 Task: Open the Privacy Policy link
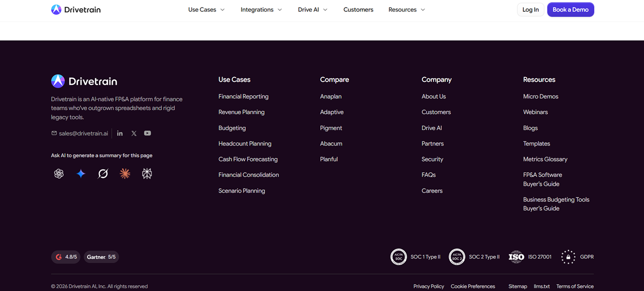coord(429,286)
